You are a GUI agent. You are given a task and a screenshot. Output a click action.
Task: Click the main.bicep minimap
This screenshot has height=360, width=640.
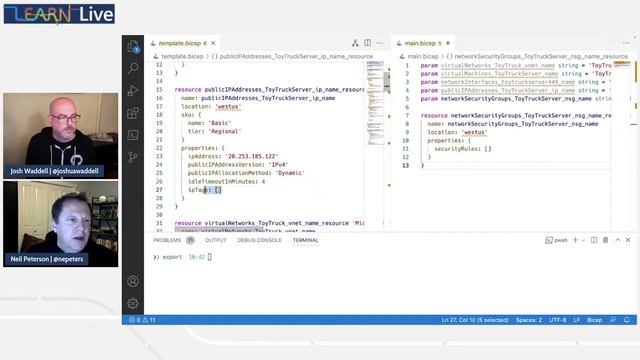click(622, 64)
